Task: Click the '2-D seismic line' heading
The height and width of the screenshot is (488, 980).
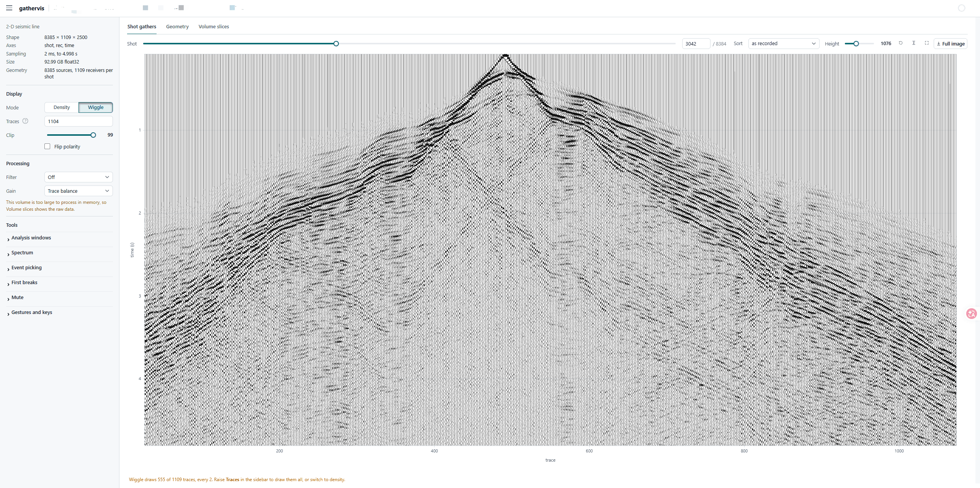Action: (x=23, y=27)
